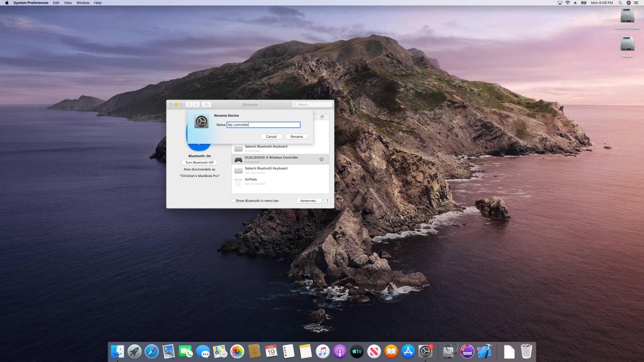Viewport: 644px width, 362px height.
Task: Open News from the Dock
Action: click(374, 351)
